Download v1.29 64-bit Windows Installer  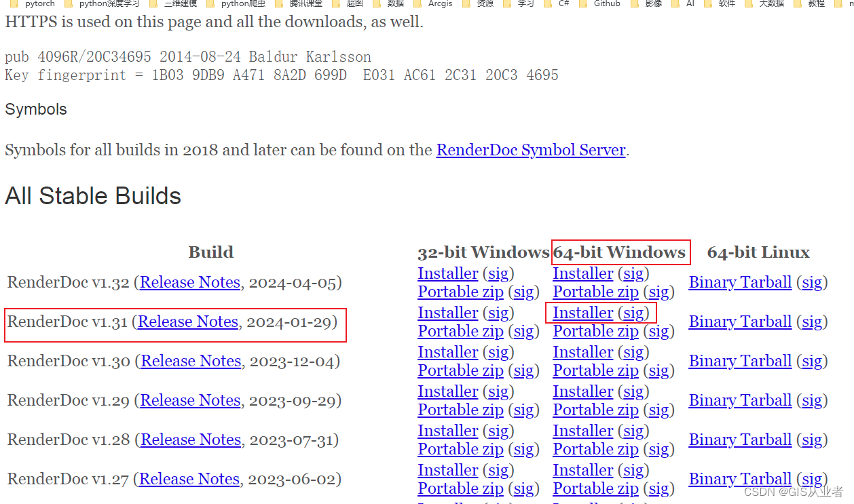click(x=583, y=391)
